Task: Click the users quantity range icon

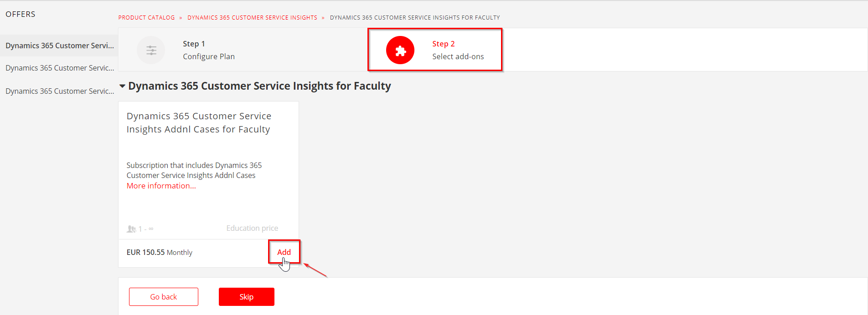Action: click(x=131, y=229)
